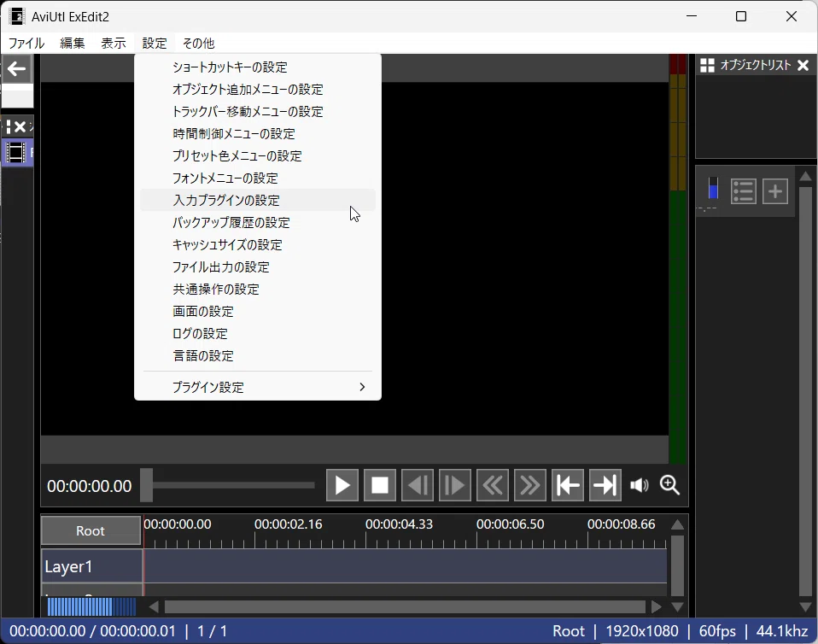Image resolution: width=818 pixels, height=644 pixels.
Task: Click the blue timeline zoom level bar
Action: [92, 607]
